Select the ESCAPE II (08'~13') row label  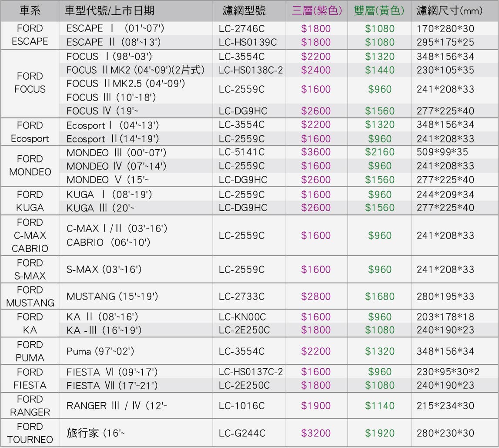(x=113, y=42)
